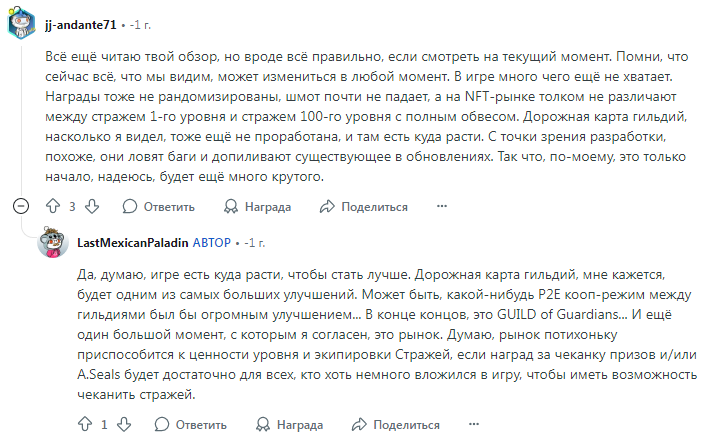Give award to jj-andante71 comment

pyautogui.click(x=257, y=206)
